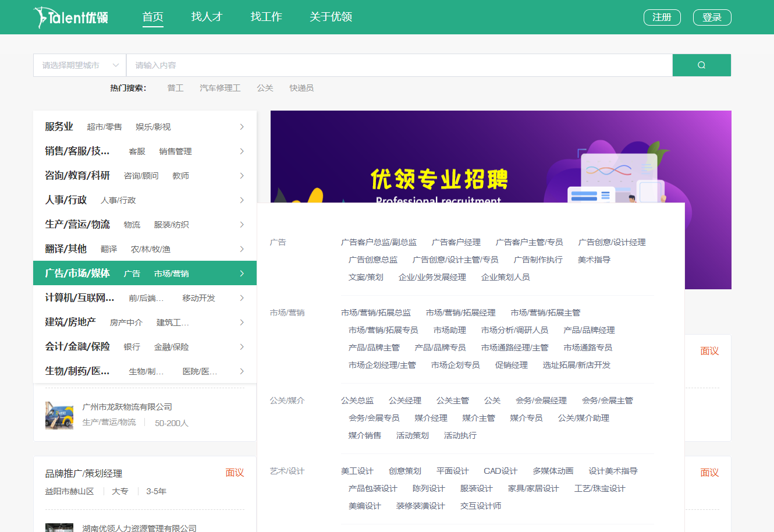
Task: Choose 美术指导 in flyout
Action: pyautogui.click(x=594, y=260)
